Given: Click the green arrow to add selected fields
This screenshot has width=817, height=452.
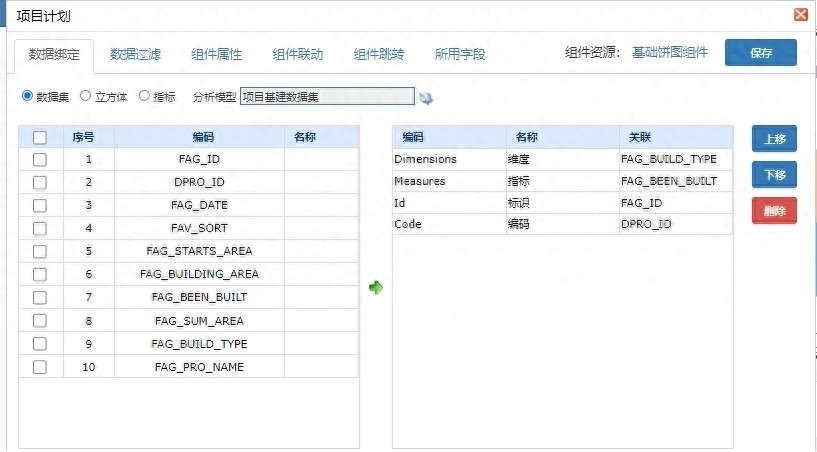Looking at the screenshot, I should [x=376, y=287].
